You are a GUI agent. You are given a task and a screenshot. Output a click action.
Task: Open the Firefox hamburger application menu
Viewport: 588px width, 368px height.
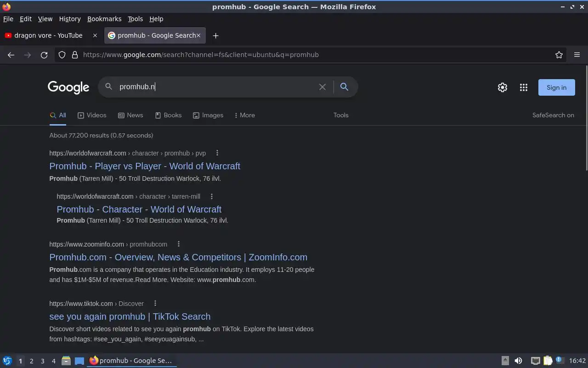tap(577, 55)
